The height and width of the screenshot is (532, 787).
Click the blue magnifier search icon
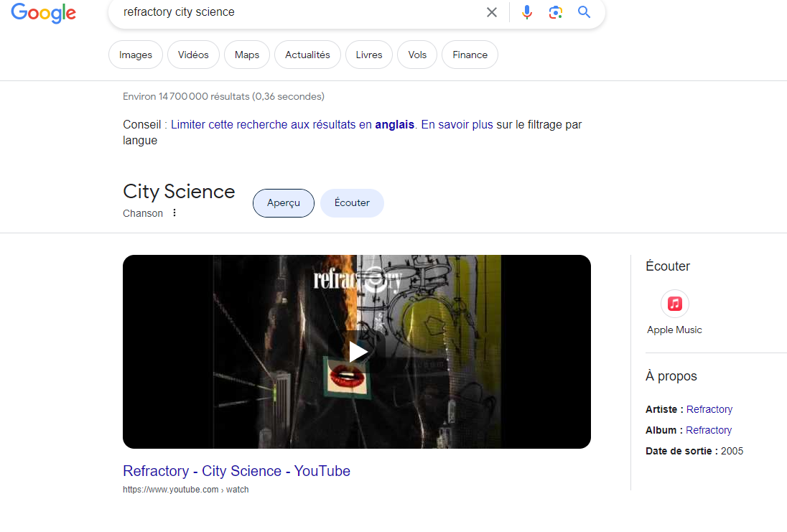point(585,12)
